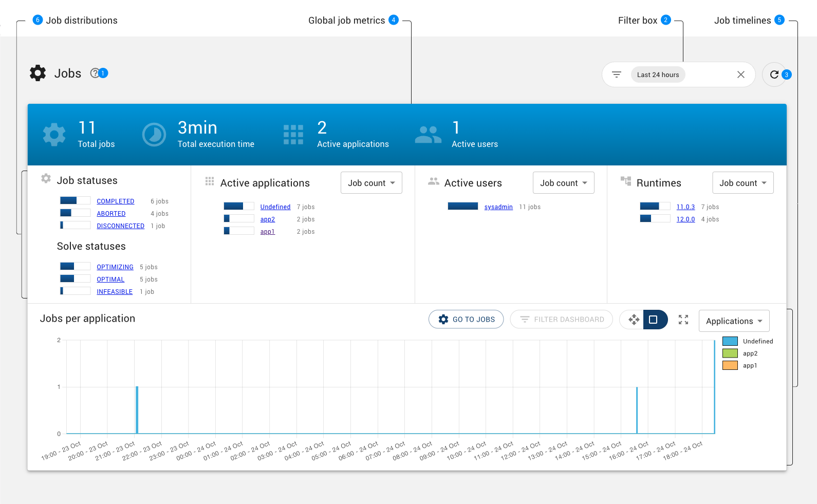817x504 pixels.
Task: Click the Active applications grid icon in the banner
Action: pos(293,135)
